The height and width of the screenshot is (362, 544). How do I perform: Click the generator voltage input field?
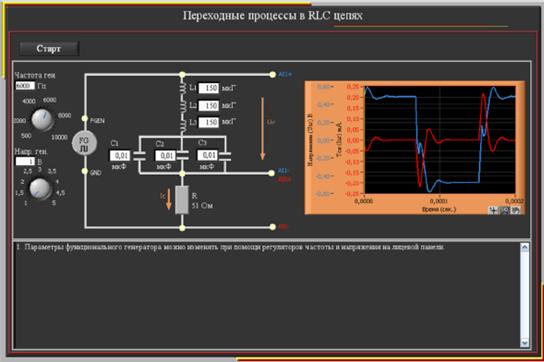pos(25,161)
